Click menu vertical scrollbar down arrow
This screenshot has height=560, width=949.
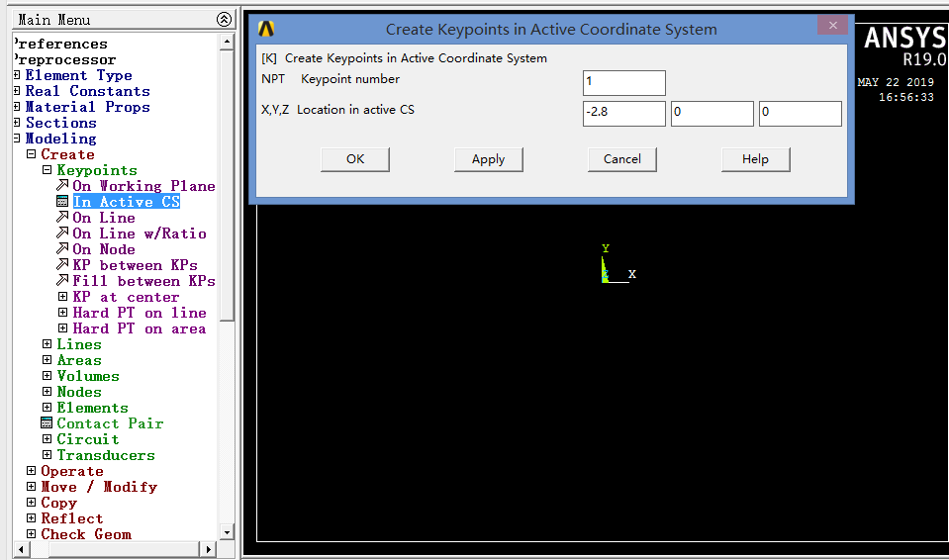tap(227, 532)
